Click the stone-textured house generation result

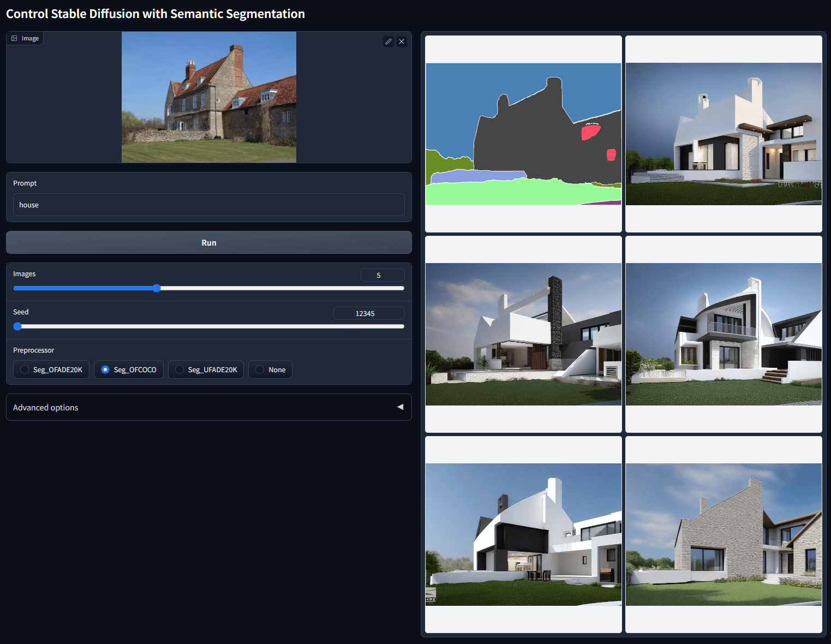coord(723,532)
